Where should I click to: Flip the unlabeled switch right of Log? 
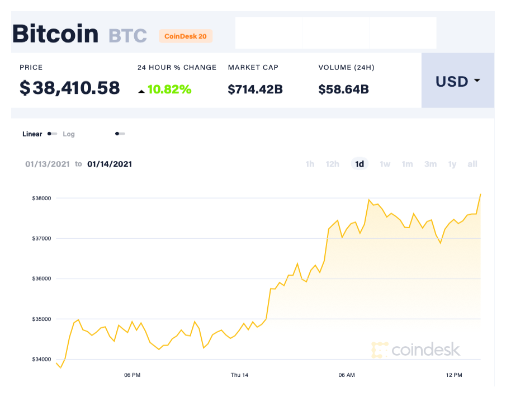120,134
